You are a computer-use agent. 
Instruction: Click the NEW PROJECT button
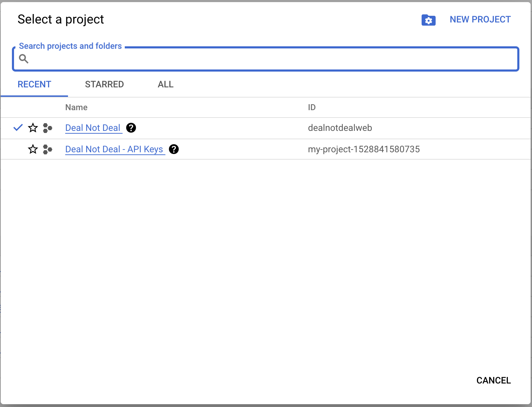(480, 20)
